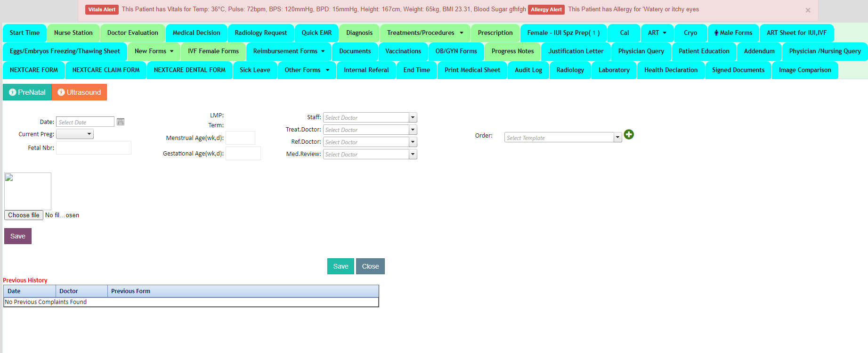This screenshot has height=353, width=868.
Task: Open the Documents tab
Action: pos(355,51)
